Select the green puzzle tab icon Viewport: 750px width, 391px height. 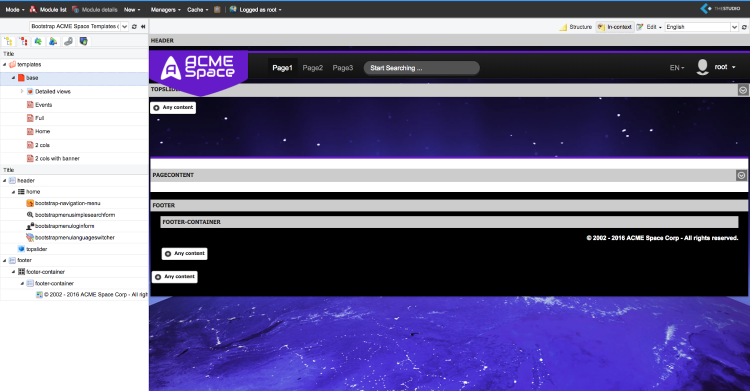[x=38, y=42]
